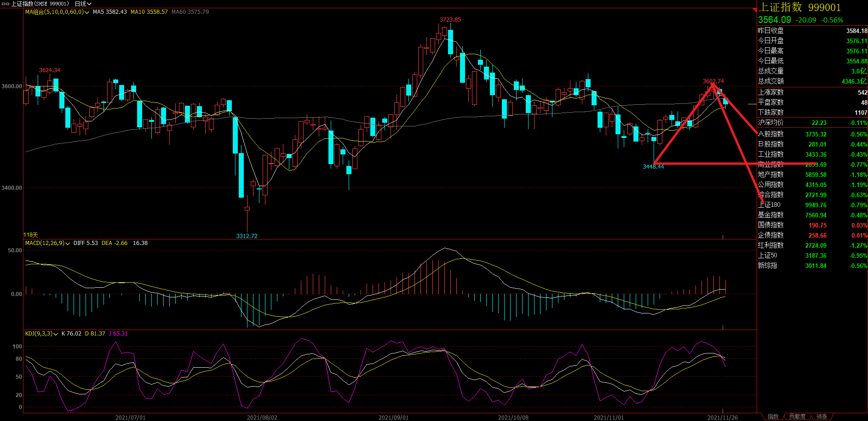Expand the MA组合 indicator dropdown

(87, 12)
